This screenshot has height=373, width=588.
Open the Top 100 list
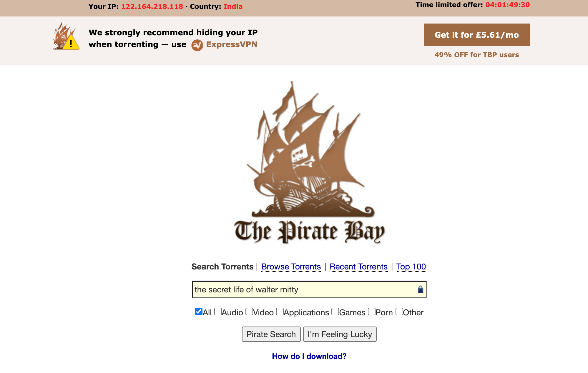(411, 267)
